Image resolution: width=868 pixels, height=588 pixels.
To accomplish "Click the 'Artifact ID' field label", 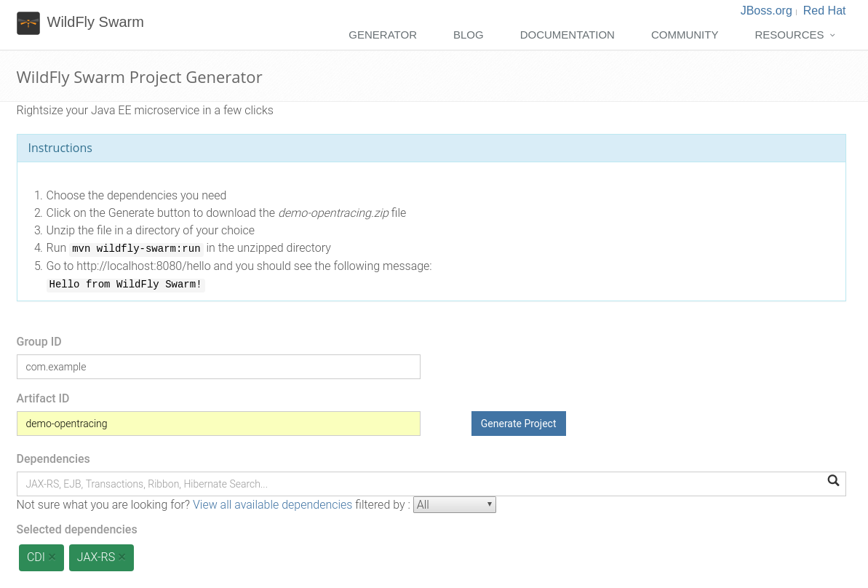I will 43,398.
